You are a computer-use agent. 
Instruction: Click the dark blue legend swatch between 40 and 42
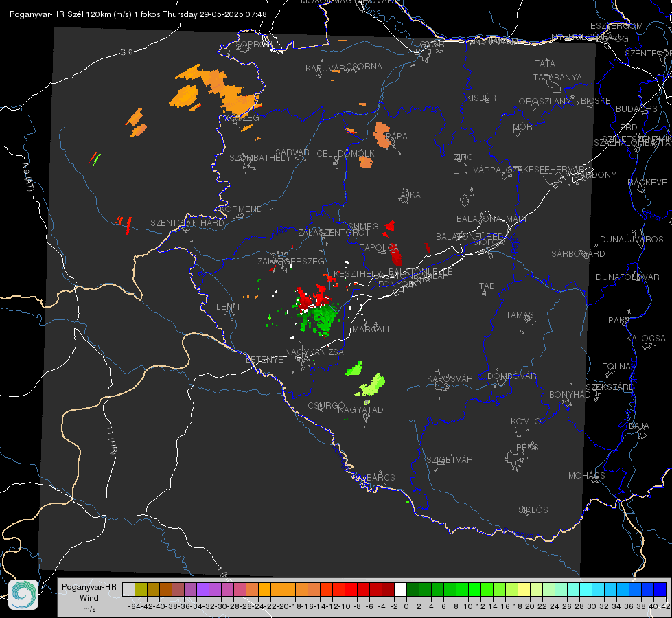pyautogui.click(x=660, y=590)
